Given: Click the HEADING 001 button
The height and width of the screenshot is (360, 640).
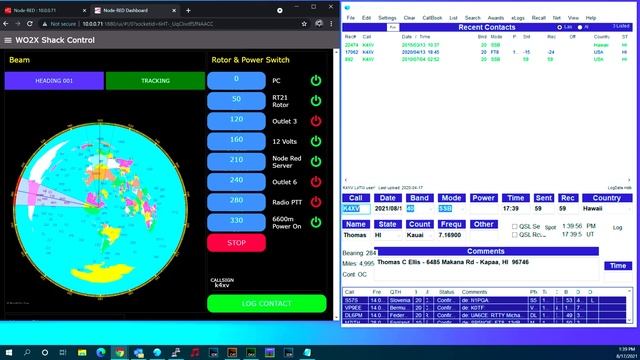Looking at the screenshot, I should pyautogui.click(x=54, y=81).
